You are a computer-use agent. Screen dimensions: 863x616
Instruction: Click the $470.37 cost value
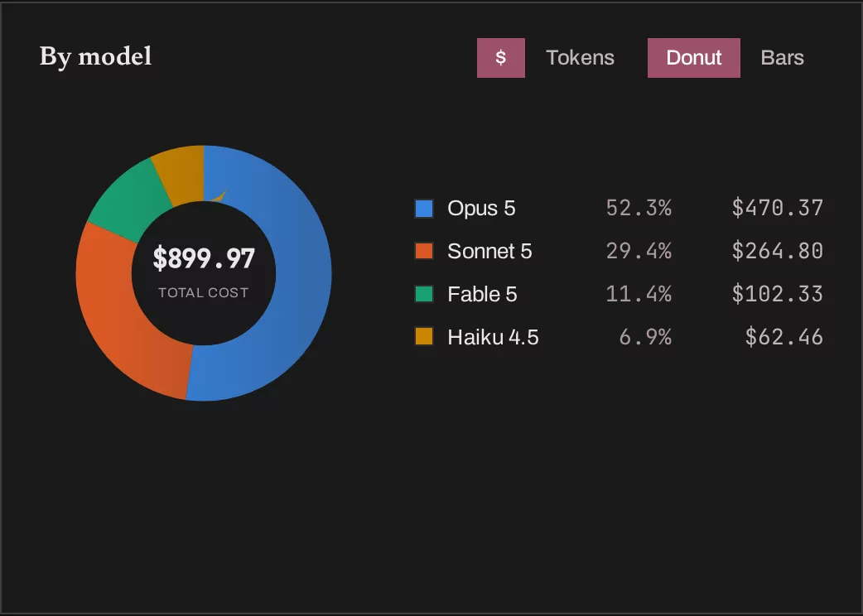point(777,208)
